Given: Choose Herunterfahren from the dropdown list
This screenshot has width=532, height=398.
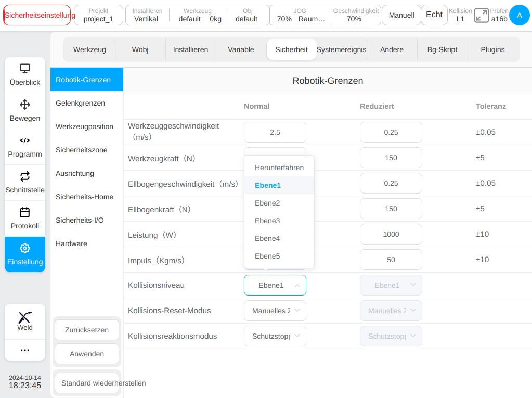Looking at the screenshot, I should pos(279,168).
